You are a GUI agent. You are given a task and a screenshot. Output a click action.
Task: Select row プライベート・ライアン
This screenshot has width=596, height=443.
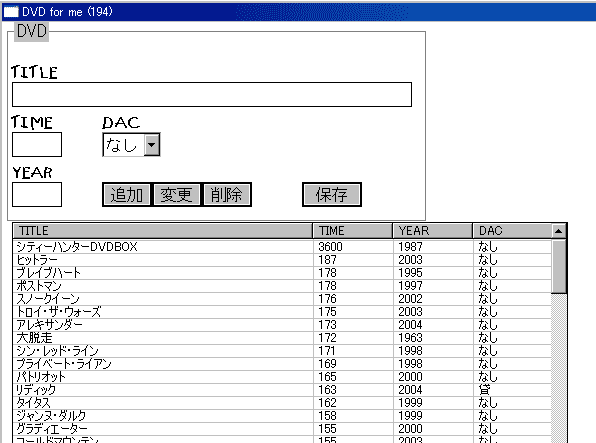click(x=282, y=364)
